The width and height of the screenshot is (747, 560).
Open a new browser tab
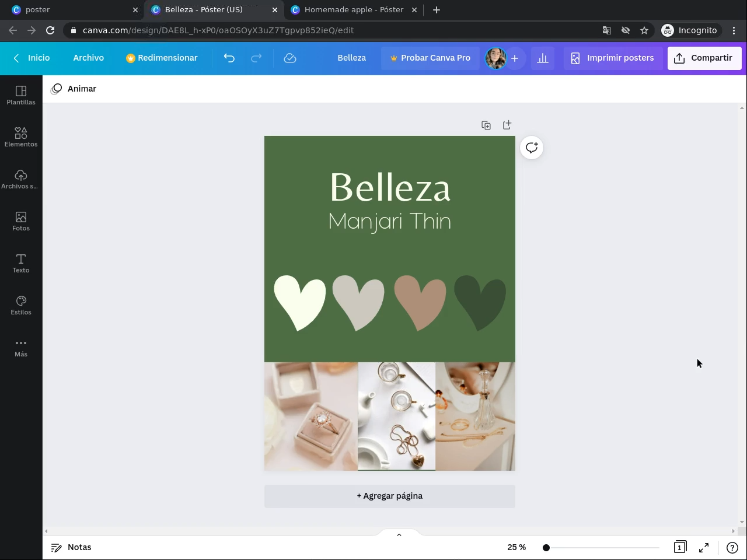pos(437,10)
